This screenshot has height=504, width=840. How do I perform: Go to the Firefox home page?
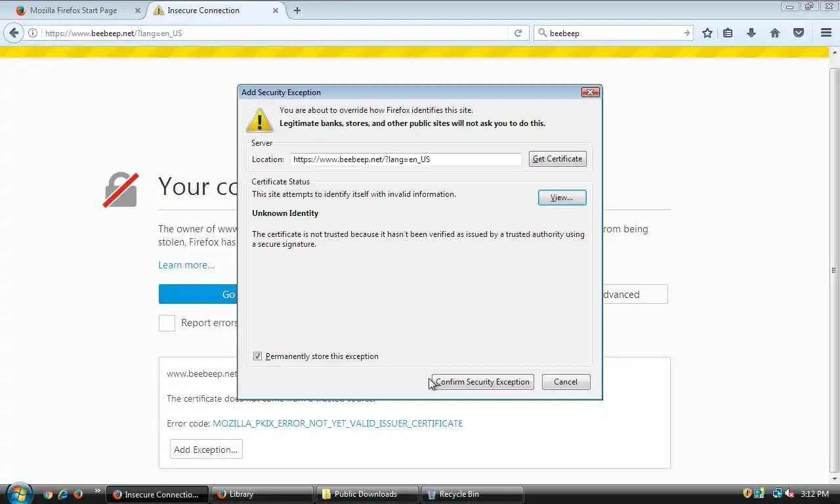pos(775,33)
